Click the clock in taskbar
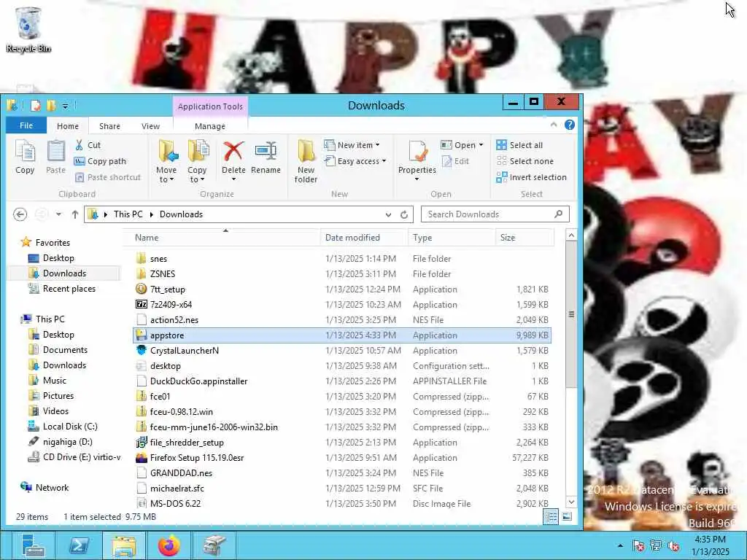 tap(710, 545)
